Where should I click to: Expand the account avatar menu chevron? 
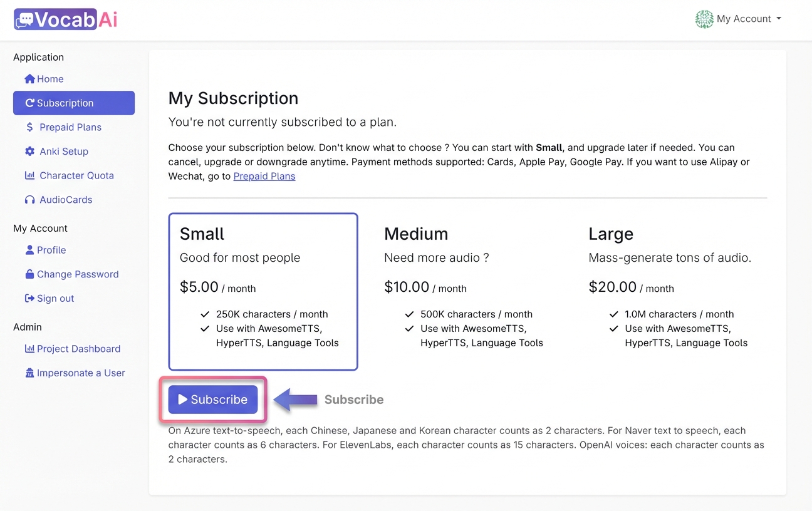[779, 19]
